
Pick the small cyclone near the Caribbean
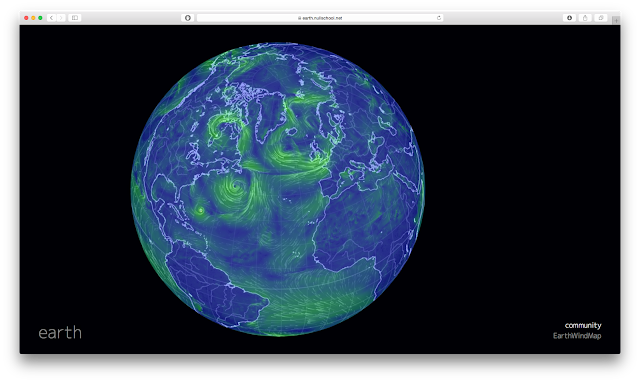click(200, 211)
